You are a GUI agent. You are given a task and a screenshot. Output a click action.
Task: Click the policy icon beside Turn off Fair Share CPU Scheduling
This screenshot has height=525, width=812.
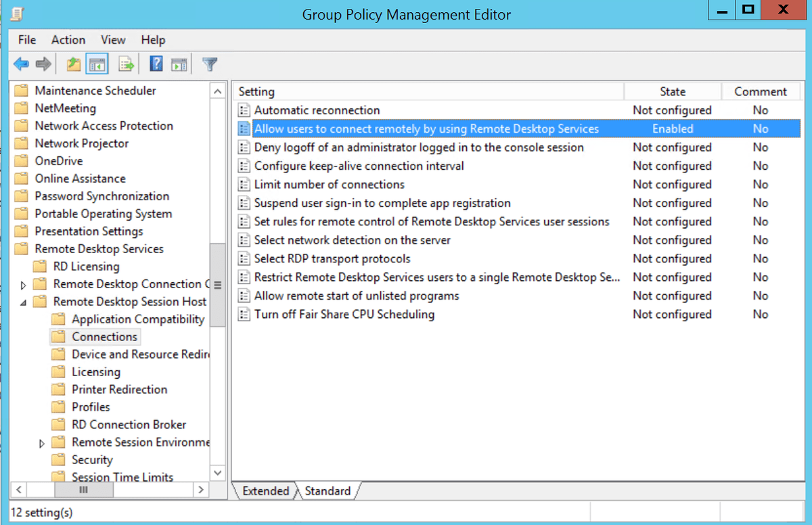coord(244,315)
